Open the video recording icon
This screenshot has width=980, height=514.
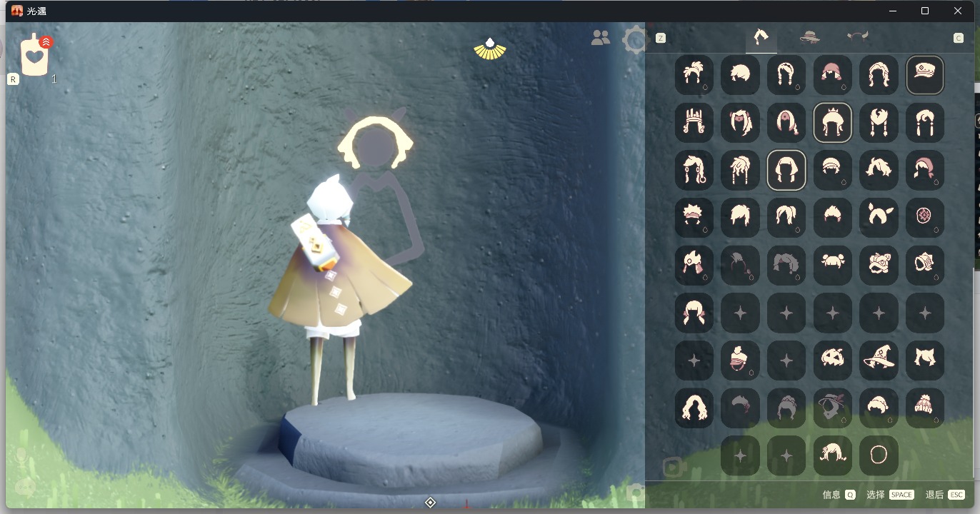[674, 468]
